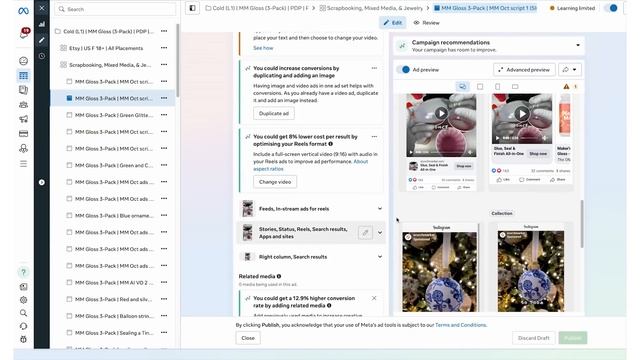Screen dimensions: 640x360
Task: Open more menu for Scrapbooking ad set row
Action: pos(164,64)
